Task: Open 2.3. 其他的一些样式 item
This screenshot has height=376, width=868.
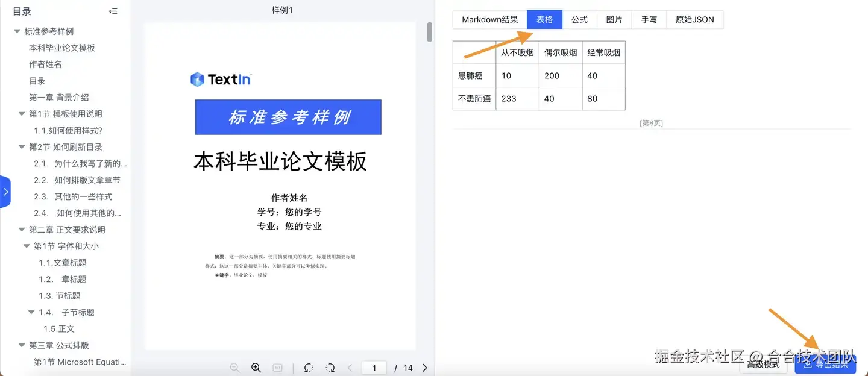Action: point(73,196)
